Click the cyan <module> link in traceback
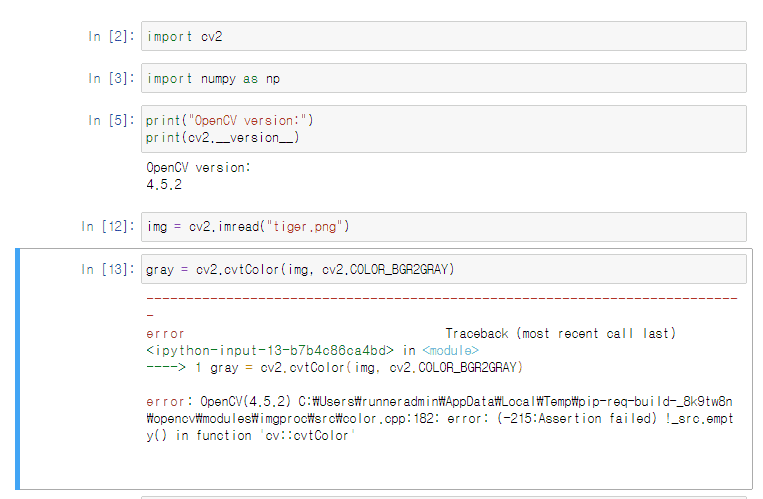The height and width of the screenshot is (499, 763). tap(451, 351)
